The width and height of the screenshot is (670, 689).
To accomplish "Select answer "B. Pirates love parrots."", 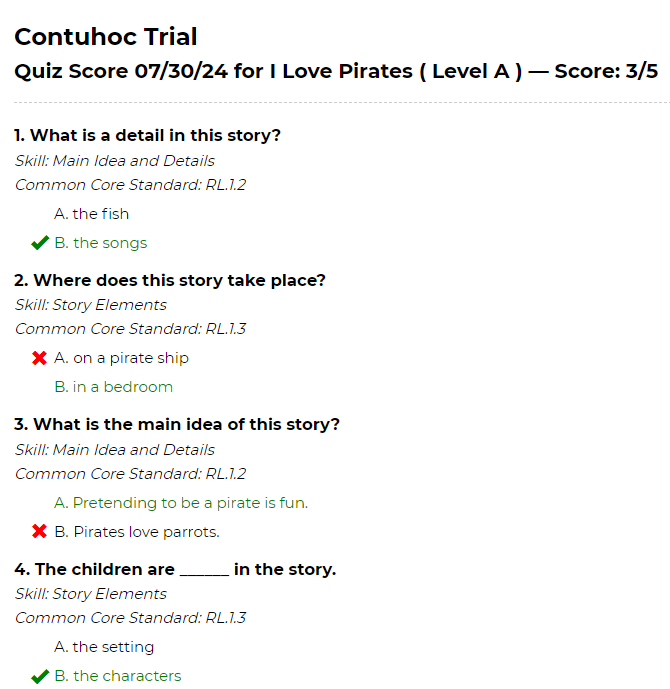I will [137, 532].
